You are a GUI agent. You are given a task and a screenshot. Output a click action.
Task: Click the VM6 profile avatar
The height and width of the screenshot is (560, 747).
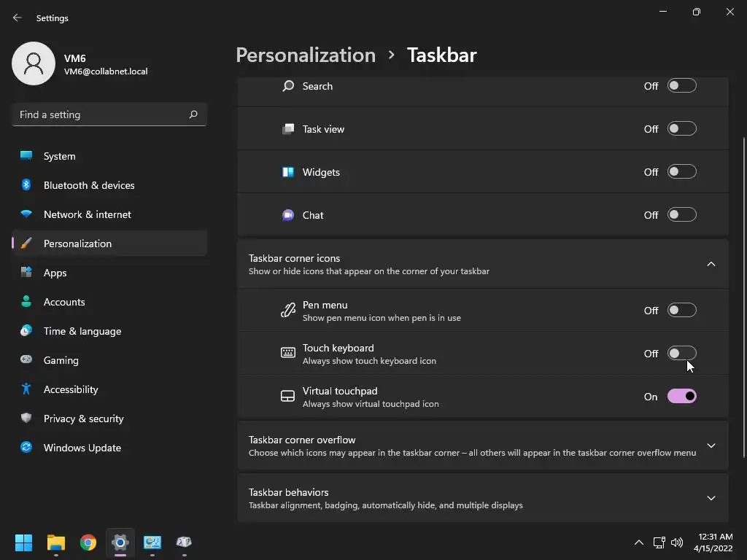coord(34,63)
